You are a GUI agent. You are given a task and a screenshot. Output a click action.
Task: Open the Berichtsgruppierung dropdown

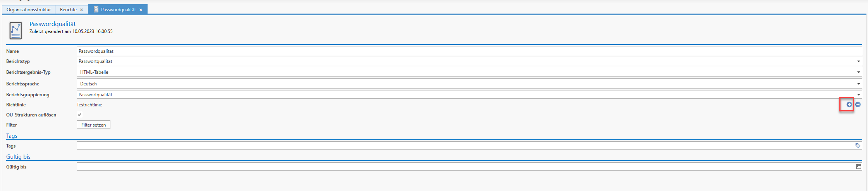click(x=858, y=95)
